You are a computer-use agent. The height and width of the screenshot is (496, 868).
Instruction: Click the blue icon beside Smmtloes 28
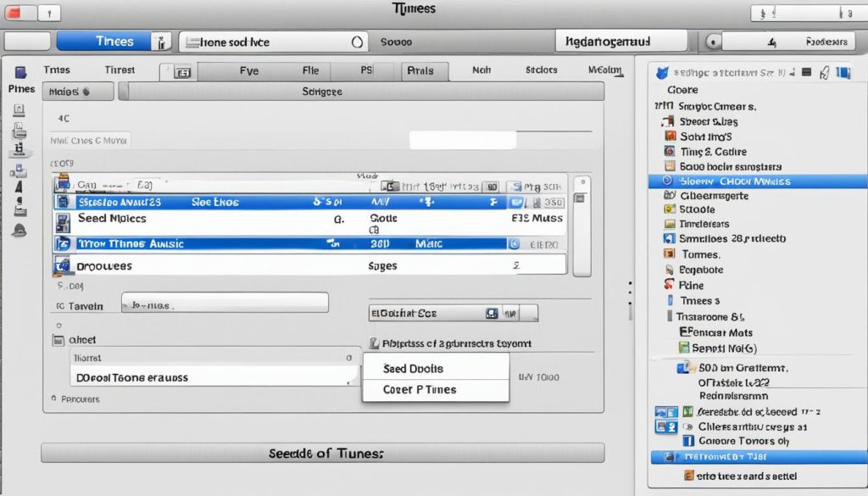point(670,238)
